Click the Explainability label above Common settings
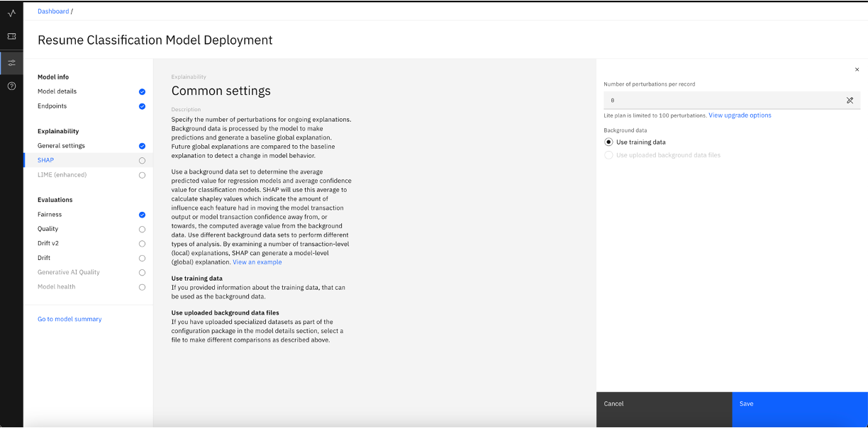868x428 pixels. [189, 77]
